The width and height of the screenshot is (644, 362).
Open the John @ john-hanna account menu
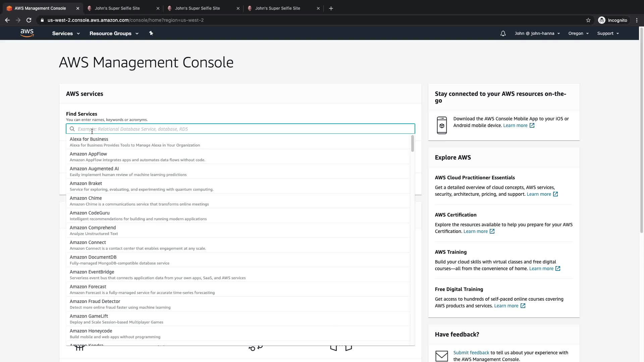pos(537,34)
